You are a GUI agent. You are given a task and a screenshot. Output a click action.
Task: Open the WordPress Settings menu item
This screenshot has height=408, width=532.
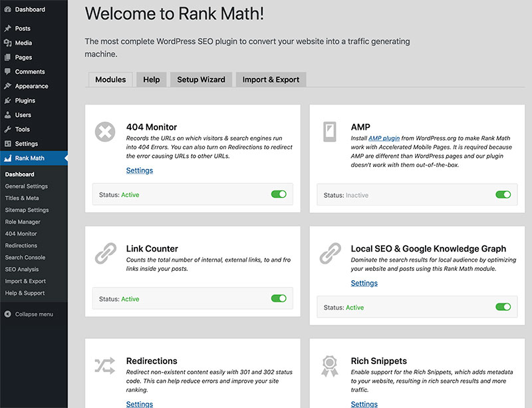(34, 144)
